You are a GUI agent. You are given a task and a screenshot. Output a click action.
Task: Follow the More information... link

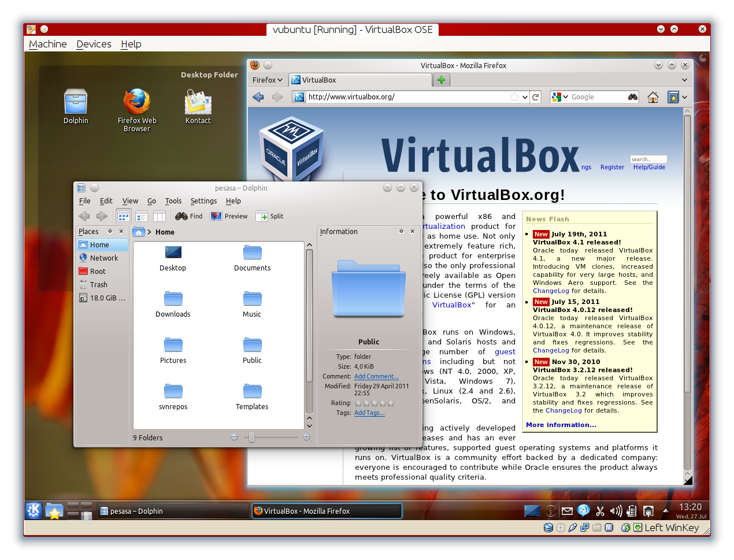[x=561, y=425]
